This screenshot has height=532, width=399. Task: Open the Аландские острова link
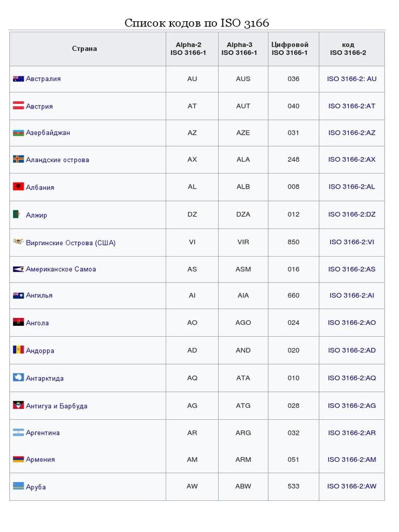click(57, 160)
